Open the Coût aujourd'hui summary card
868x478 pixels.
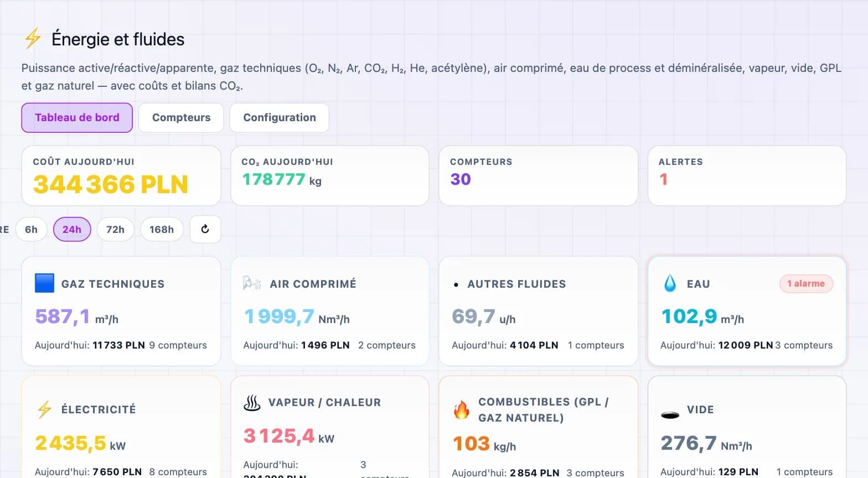tap(121, 175)
